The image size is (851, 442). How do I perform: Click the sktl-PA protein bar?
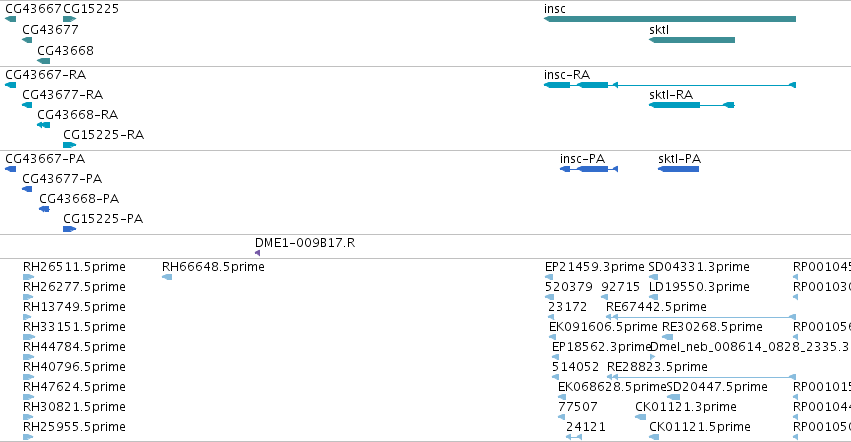pos(678,169)
